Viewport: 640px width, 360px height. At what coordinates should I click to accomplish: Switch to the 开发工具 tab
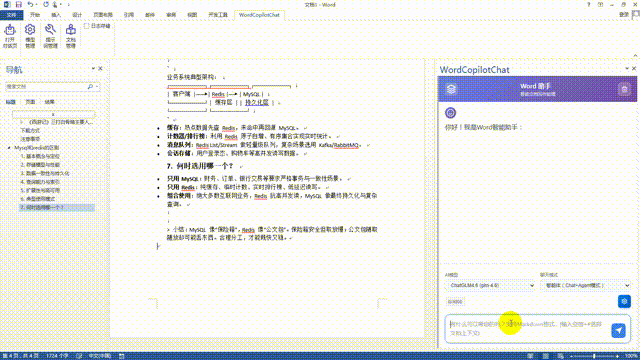[218, 15]
